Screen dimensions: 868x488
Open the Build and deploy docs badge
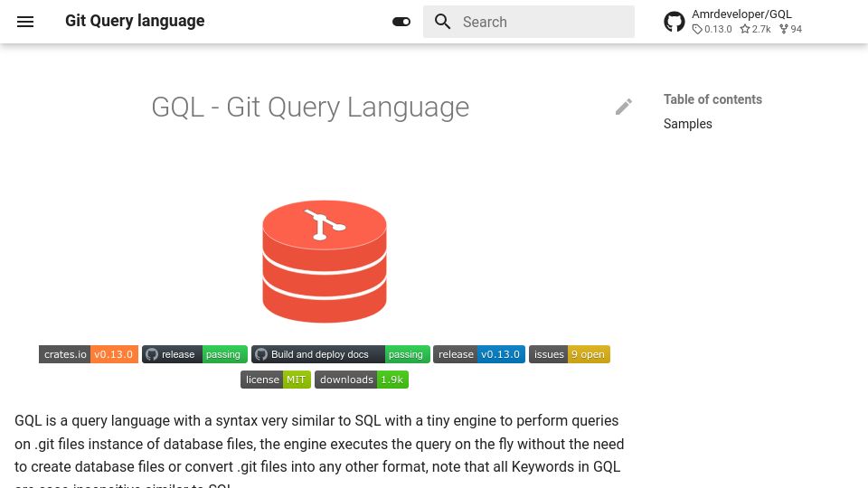pos(341,354)
